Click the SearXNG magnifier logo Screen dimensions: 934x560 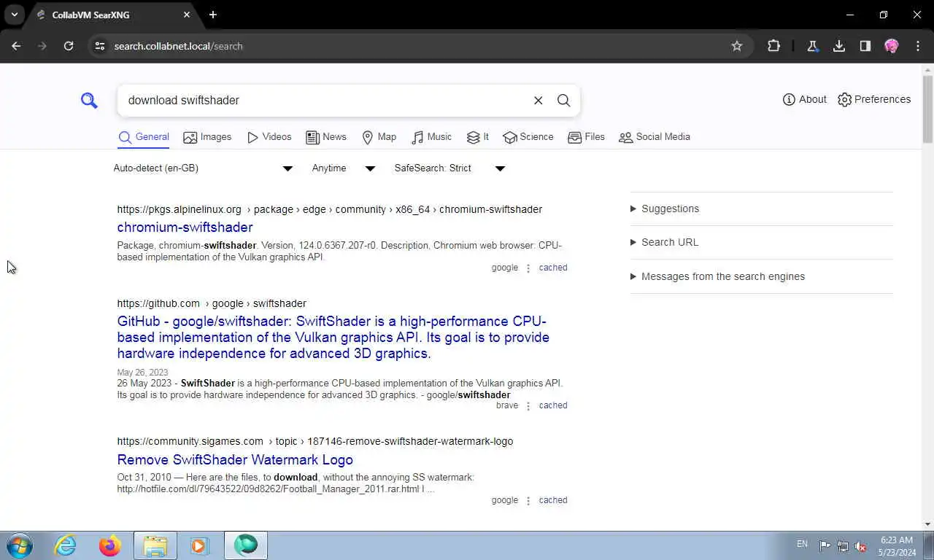[89, 100]
